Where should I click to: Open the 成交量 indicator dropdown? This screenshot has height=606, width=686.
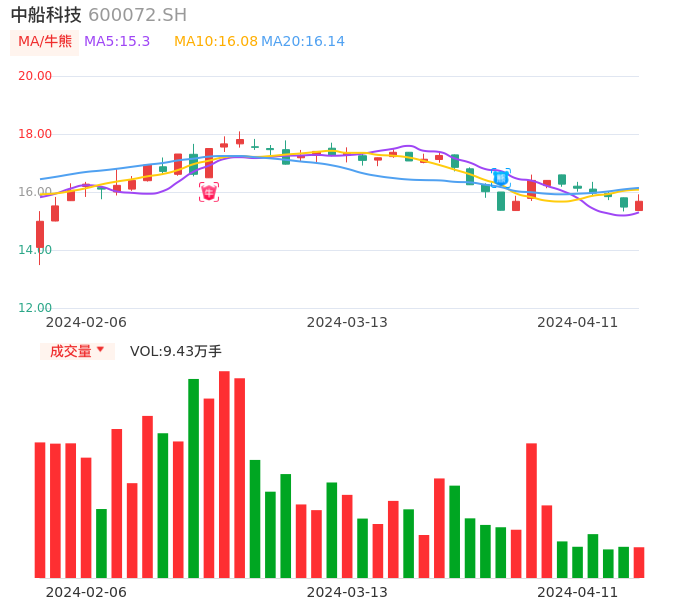tap(77, 351)
